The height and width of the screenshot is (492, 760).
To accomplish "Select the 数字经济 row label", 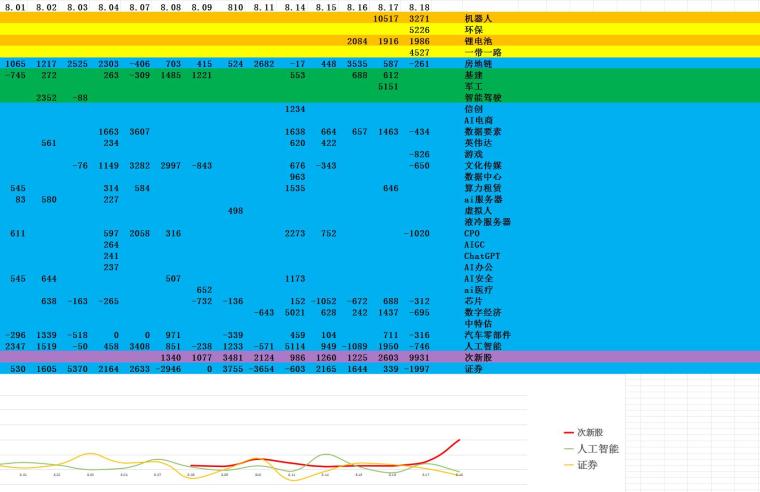I will [482, 312].
